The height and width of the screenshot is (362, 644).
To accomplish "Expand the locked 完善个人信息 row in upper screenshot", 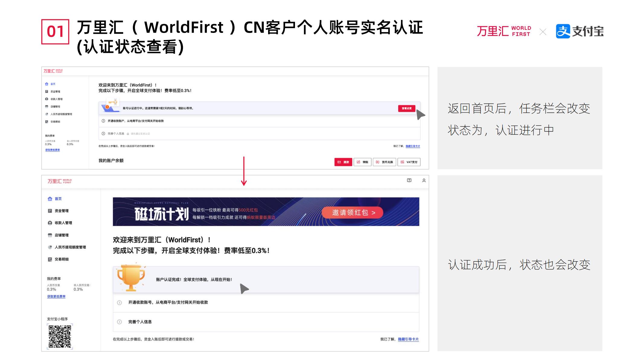I will (259, 134).
